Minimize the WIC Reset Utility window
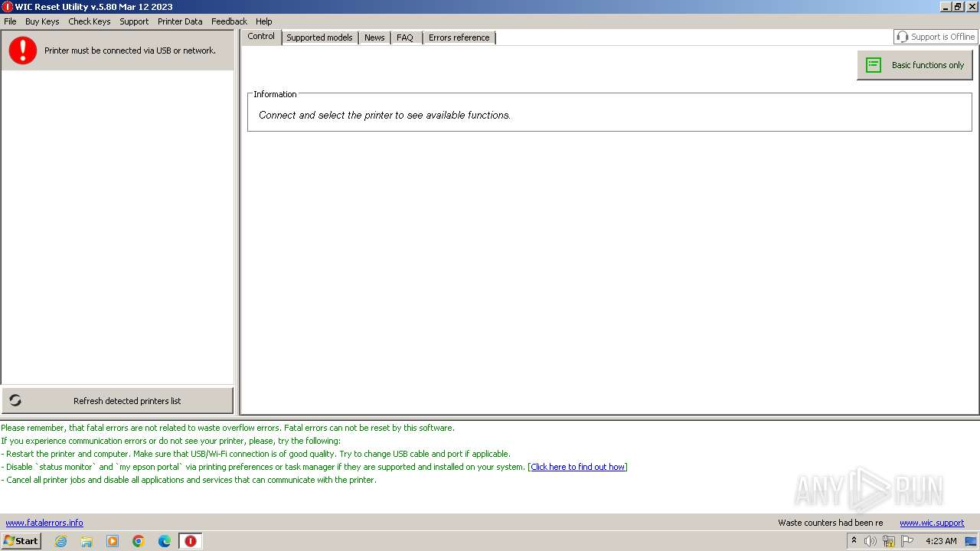The height and width of the screenshot is (551, 980). coord(946,7)
